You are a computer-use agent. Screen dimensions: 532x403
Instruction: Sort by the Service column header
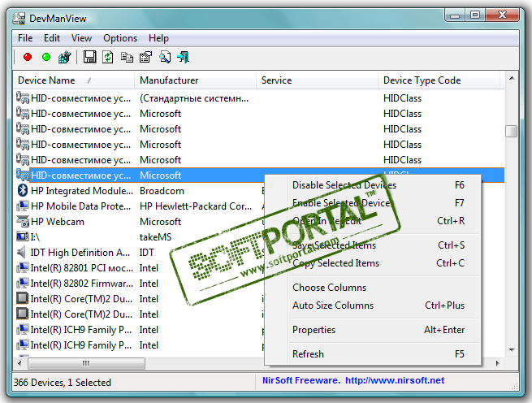(318, 80)
